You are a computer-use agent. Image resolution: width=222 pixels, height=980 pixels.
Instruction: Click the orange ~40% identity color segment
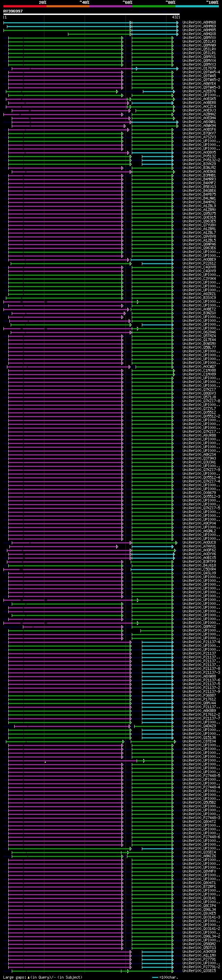tap(68, 6)
